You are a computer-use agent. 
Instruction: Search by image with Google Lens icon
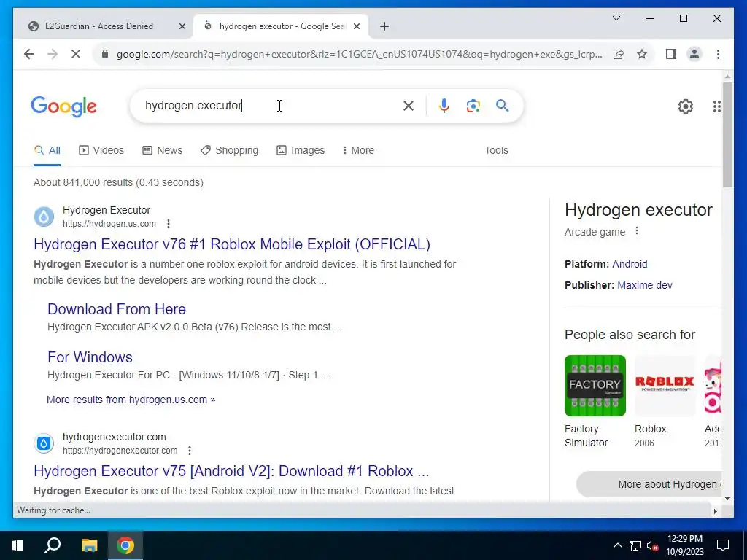click(x=473, y=106)
